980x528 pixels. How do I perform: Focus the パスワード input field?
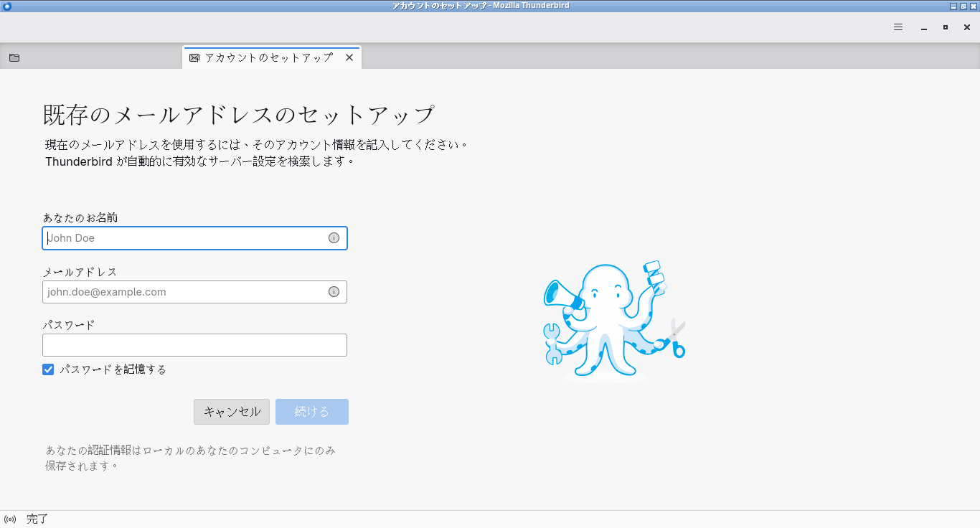coord(195,345)
